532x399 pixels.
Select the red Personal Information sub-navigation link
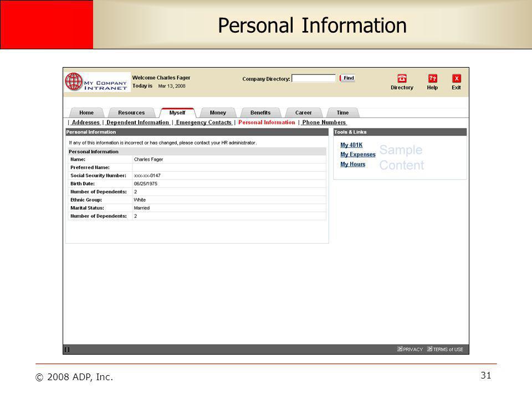pos(267,122)
